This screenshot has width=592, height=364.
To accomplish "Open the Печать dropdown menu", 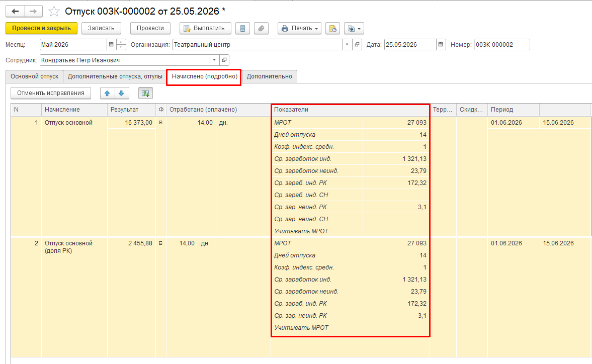I will pyautogui.click(x=300, y=28).
